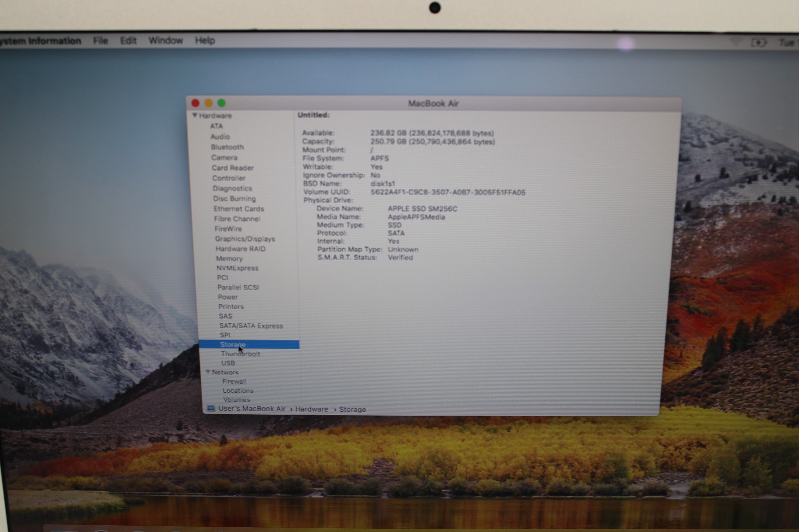Screen dimensions: 799x532
Task: Select Printers in the sidebar
Action: (231, 307)
